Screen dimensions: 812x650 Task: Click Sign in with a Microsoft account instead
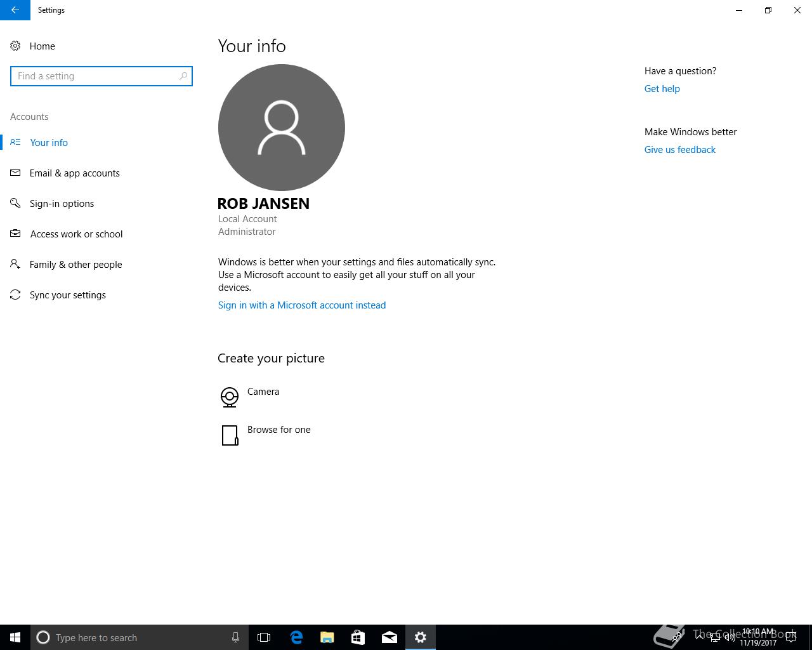pos(301,305)
